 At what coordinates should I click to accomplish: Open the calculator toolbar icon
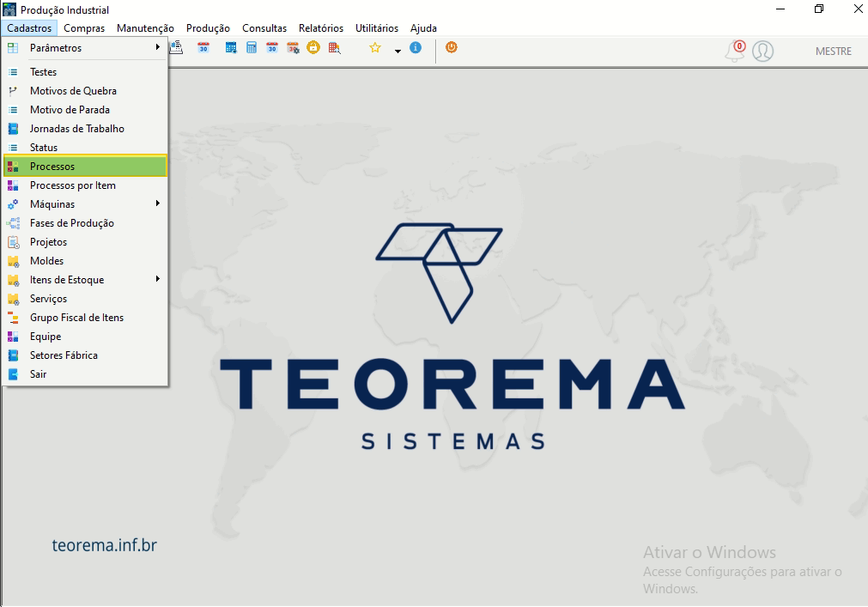click(x=252, y=47)
